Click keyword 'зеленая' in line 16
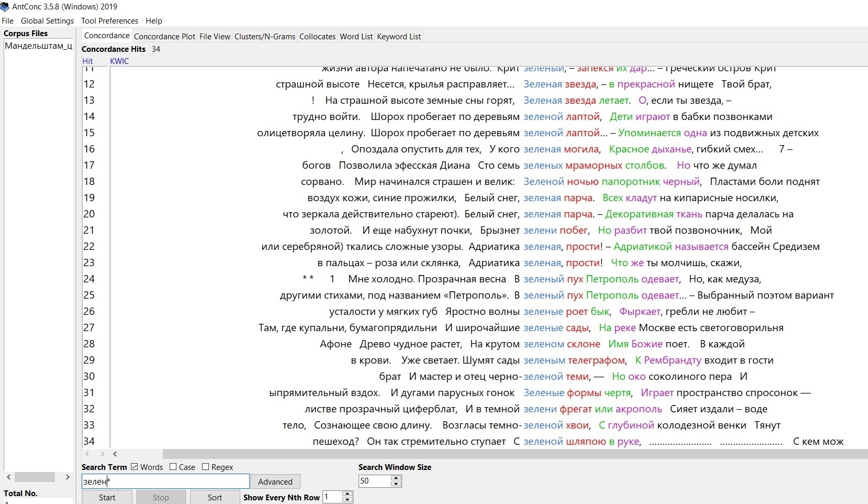Image resolution: width=868 pixels, height=504 pixels. [x=542, y=149]
